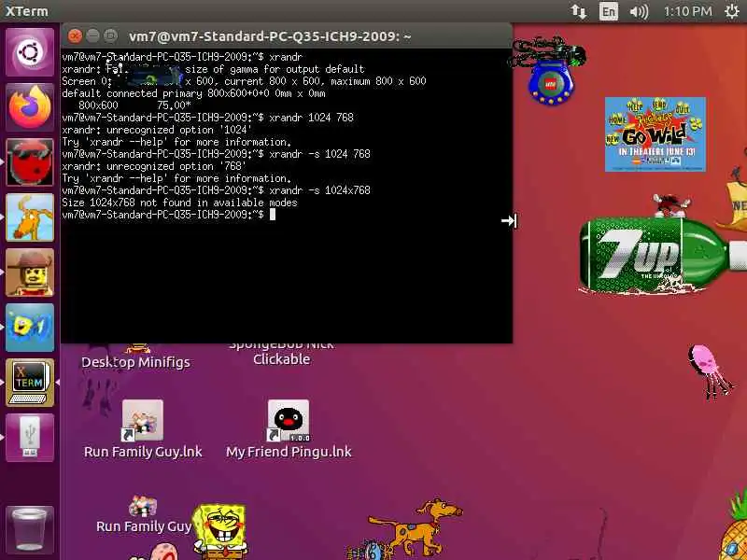Click the '800x600 75.00*' mode line
This screenshot has height=560, width=747.
pyautogui.click(x=134, y=105)
